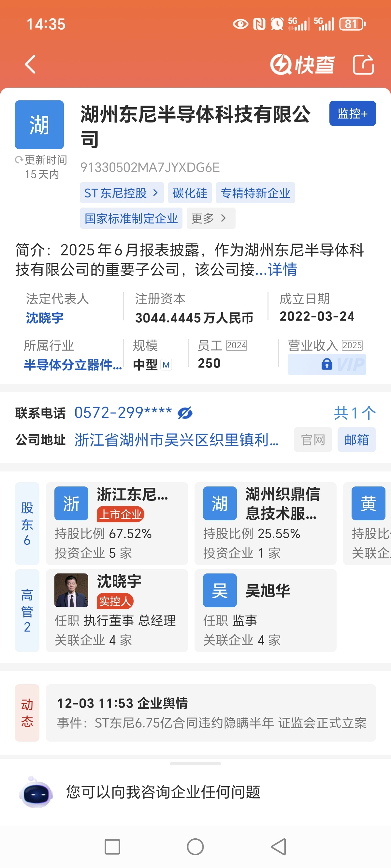Call the 0572-299**** phone number

pyautogui.click(x=123, y=413)
